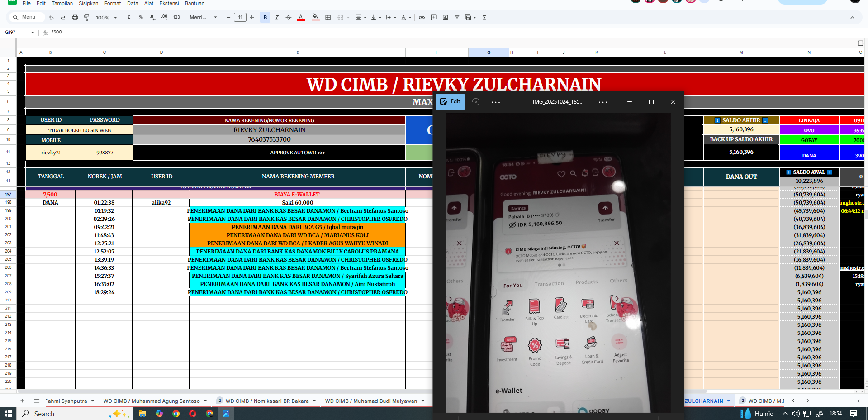Viewport: 868px width, 420px height.
Task: Switch to WD CIMB / Muhamad Budi Mulyawan tab
Action: 371,401
